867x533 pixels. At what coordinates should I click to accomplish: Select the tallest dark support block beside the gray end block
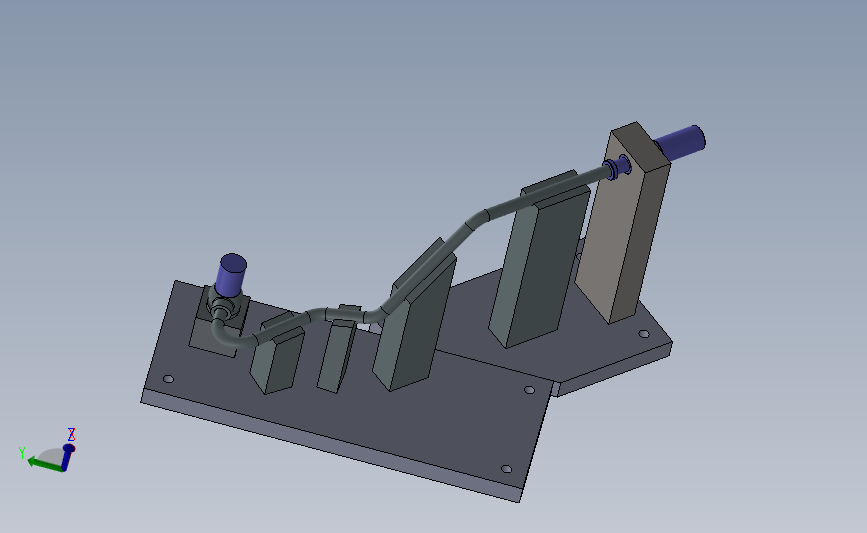pos(542,265)
